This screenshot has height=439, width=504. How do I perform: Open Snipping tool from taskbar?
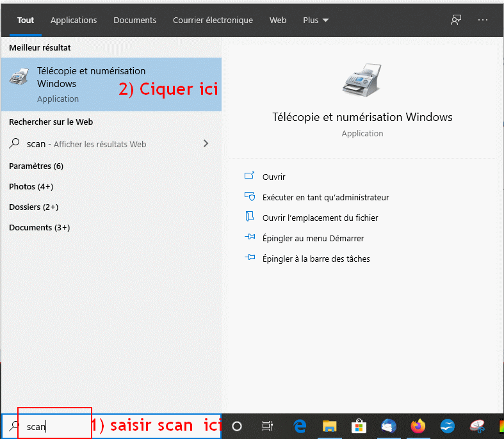pyautogui.click(x=477, y=426)
